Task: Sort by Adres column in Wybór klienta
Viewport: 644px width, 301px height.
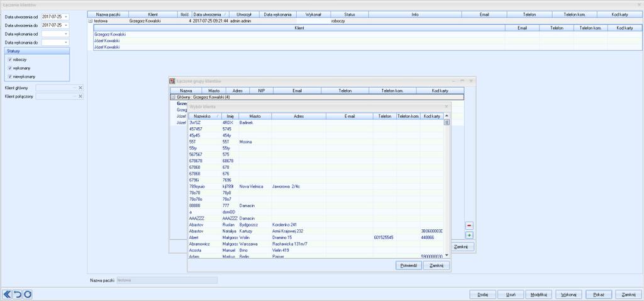Action: (299, 116)
